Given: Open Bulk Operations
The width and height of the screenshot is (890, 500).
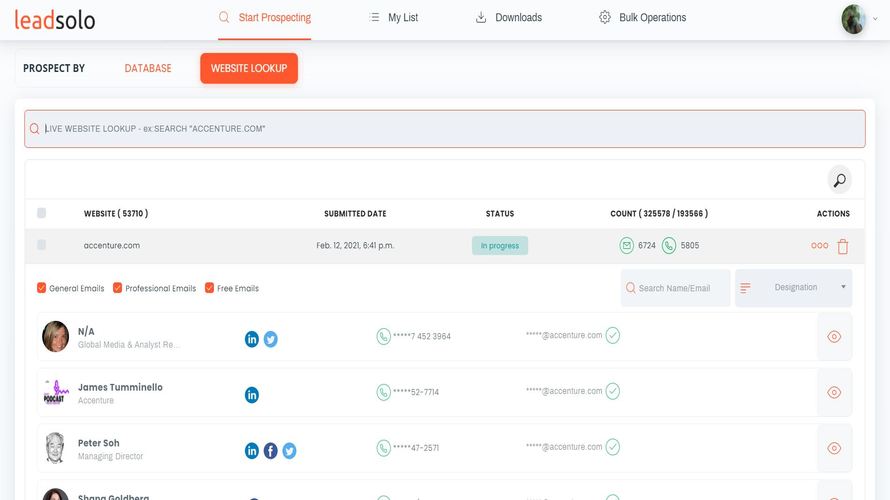Looking at the screenshot, I should click(x=643, y=18).
